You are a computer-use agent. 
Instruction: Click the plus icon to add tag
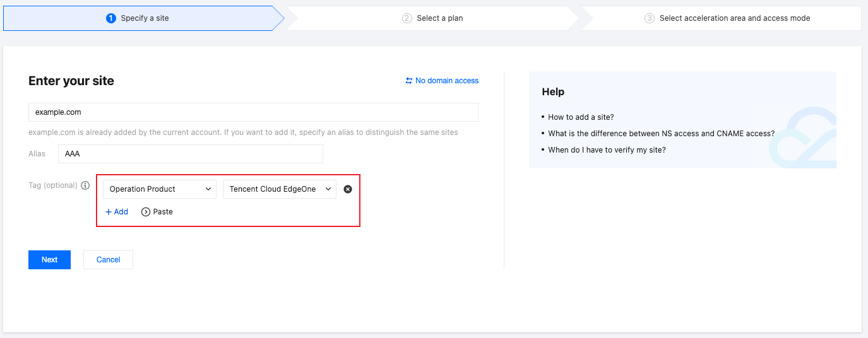coord(109,212)
